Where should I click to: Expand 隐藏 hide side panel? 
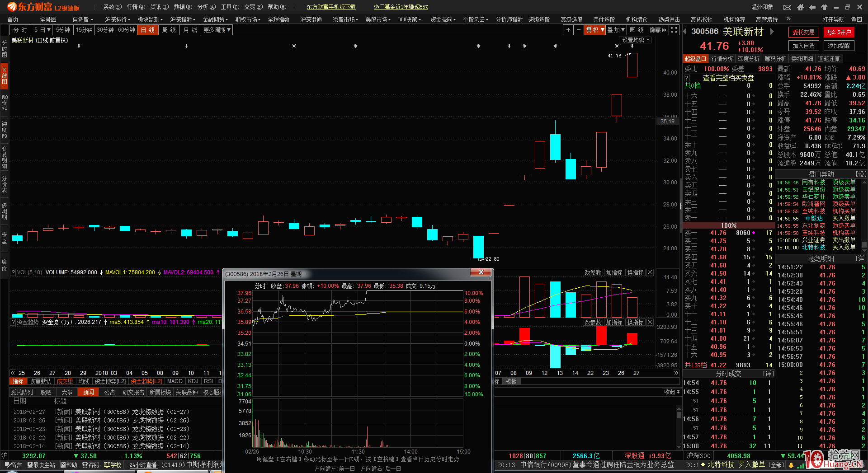pyautogui.click(x=658, y=30)
